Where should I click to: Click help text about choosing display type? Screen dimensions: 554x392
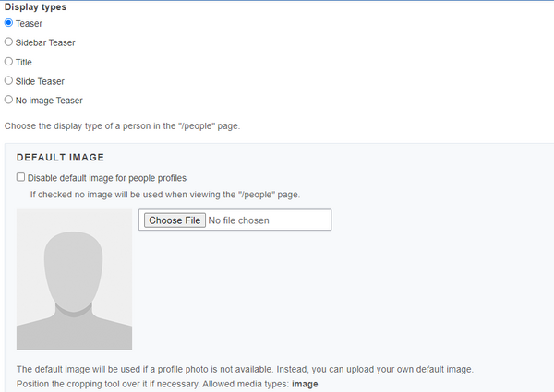pyautogui.click(x=122, y=125)
